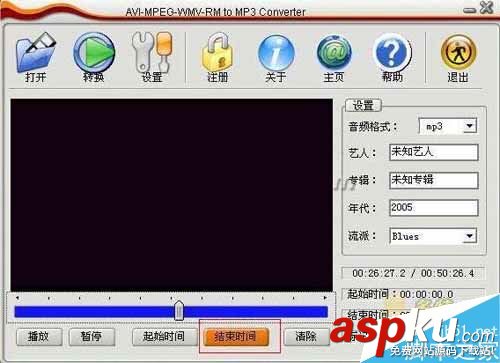Close the converter window
The width and height of the screenshot is (500, 363).
[x=486, y=8]
